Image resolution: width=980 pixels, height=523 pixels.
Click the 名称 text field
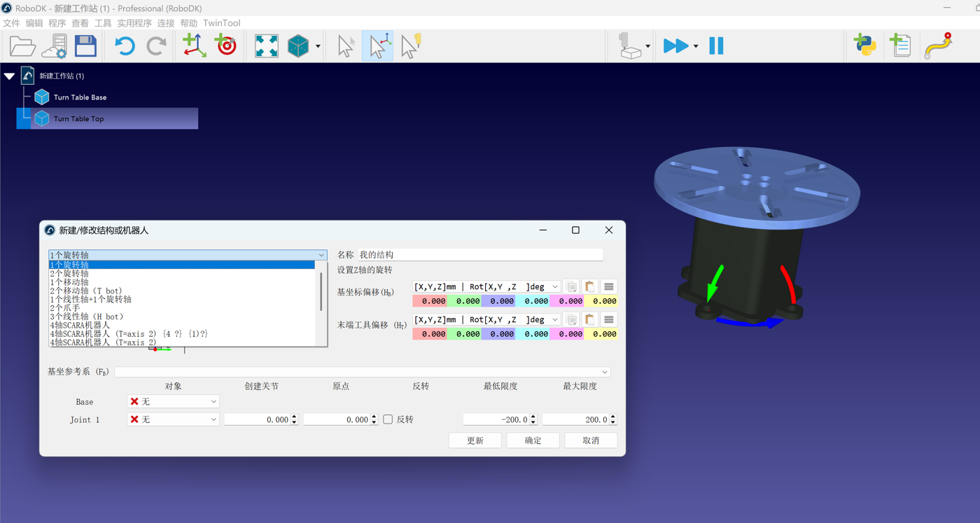tap(480, 255)
